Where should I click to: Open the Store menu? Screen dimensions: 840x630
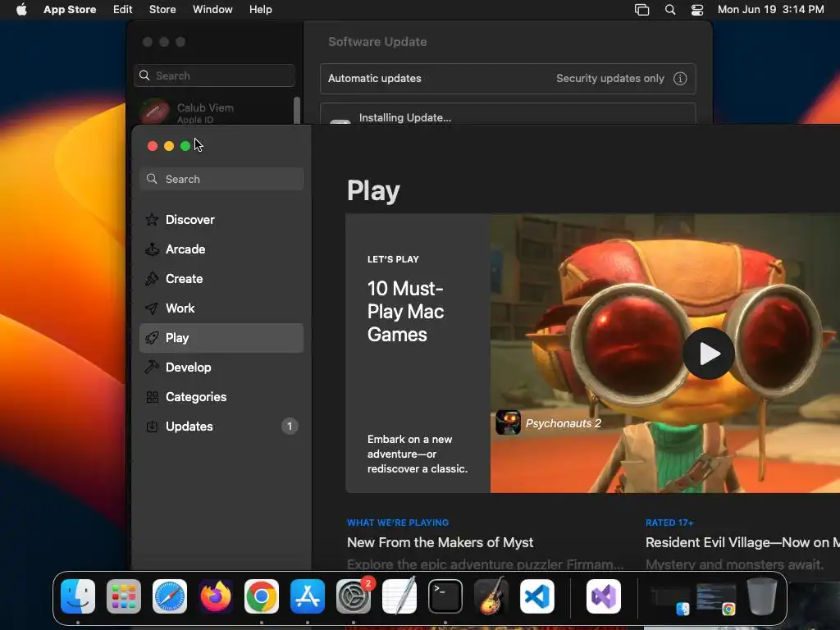click(162, 10)
